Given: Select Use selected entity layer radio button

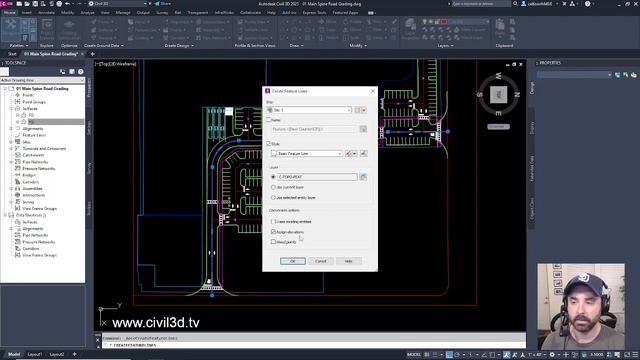Looking at the screenshot, I should [273, 198].
